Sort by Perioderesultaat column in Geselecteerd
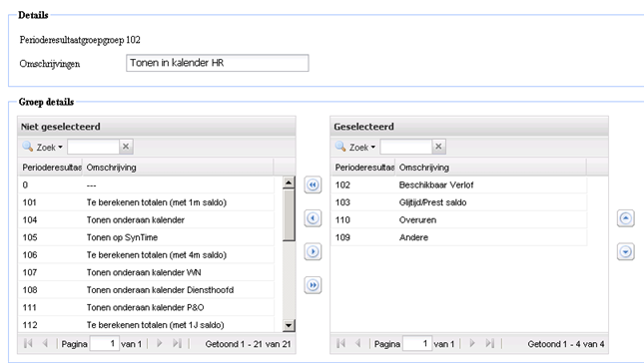 (363, 168)
